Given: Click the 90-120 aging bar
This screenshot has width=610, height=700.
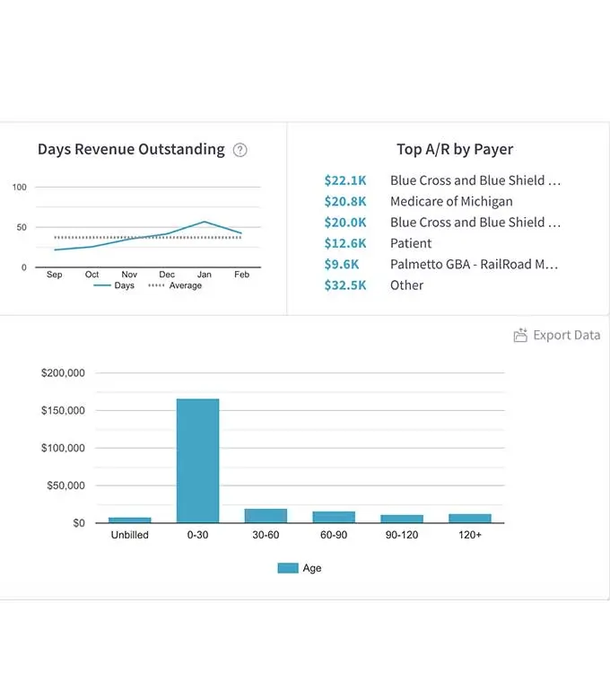Looking at the screenshot, I should [402, 518].
